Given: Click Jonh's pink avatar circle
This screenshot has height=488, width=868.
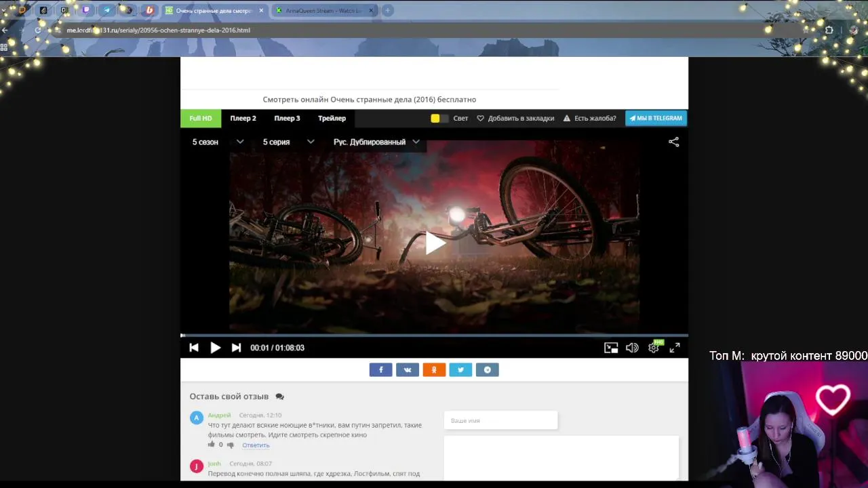Looking at the screenshot, I should (197, 466).
